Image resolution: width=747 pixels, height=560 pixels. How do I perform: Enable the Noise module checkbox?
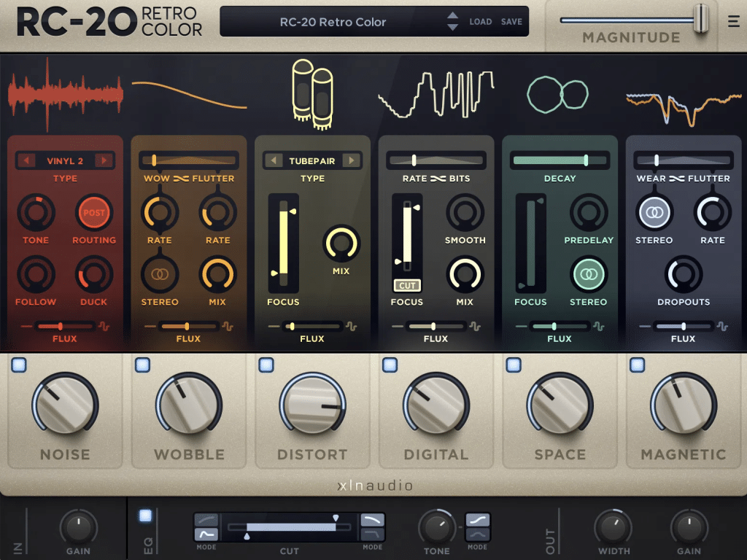(18, 365)
